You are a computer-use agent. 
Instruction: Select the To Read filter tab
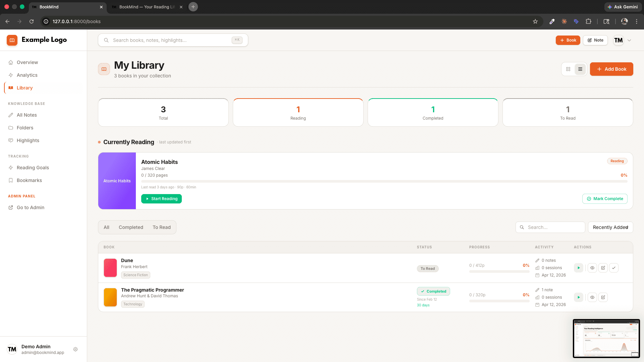[x=162, y=227]
